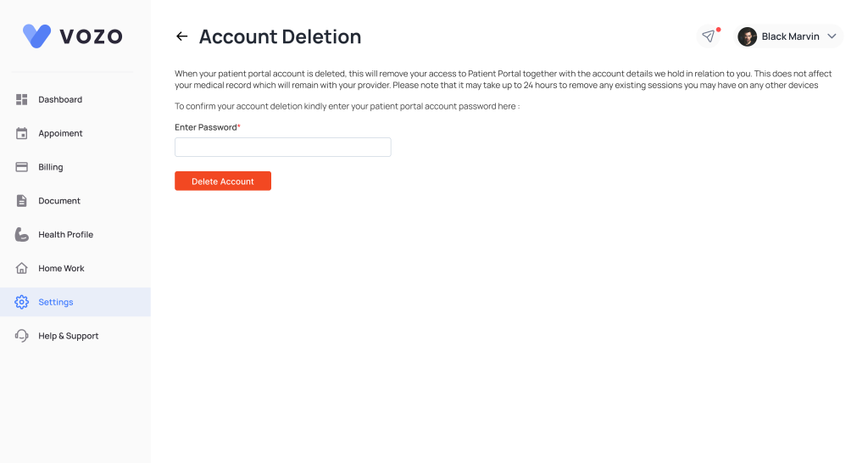Click the VOZO logo

[73, 36]
